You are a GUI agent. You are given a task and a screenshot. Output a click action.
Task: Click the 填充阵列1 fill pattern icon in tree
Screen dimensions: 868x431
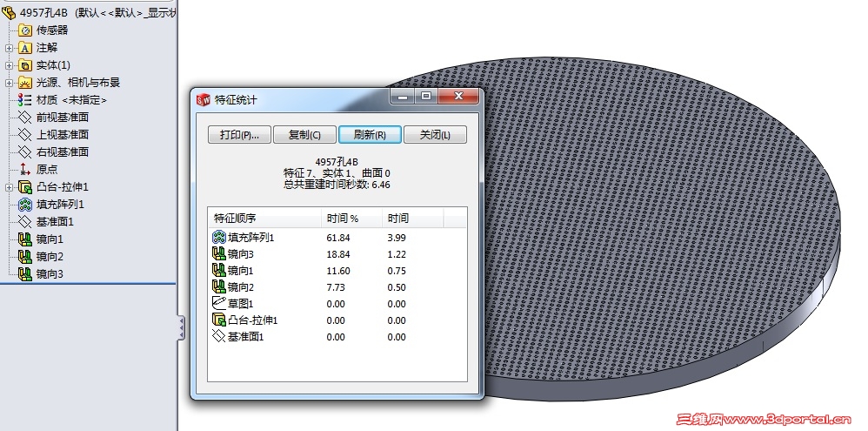tap(25, 205)
